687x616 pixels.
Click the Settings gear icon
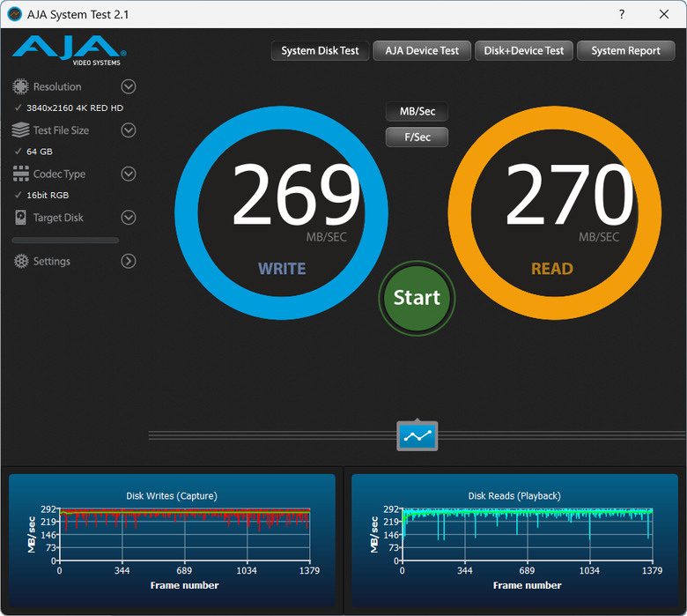[21, 262]
